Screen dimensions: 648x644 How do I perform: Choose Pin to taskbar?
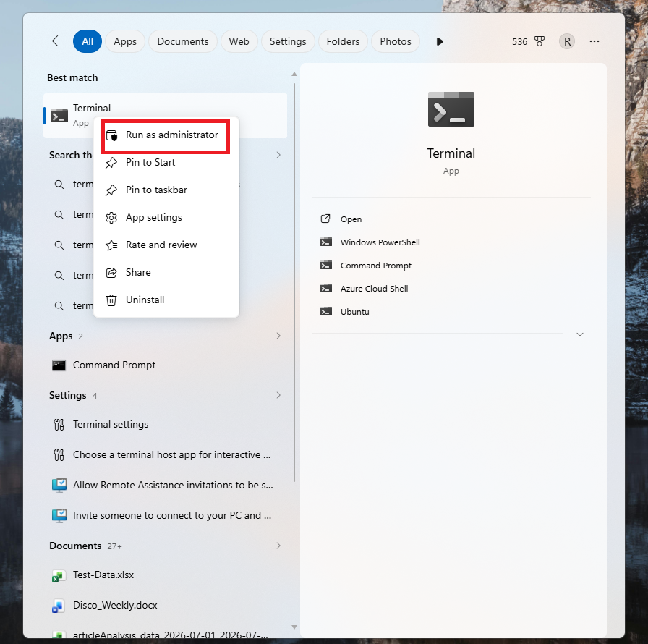coord(166,190)
